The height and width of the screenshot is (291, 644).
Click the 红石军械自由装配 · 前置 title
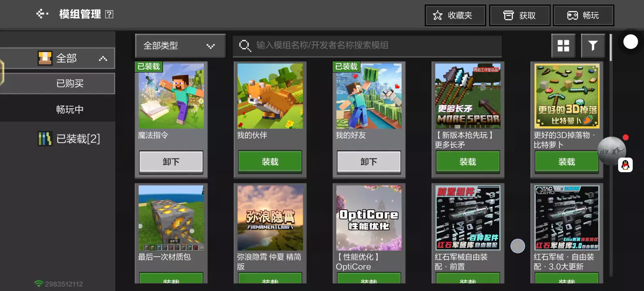click(x=461, y=261)
